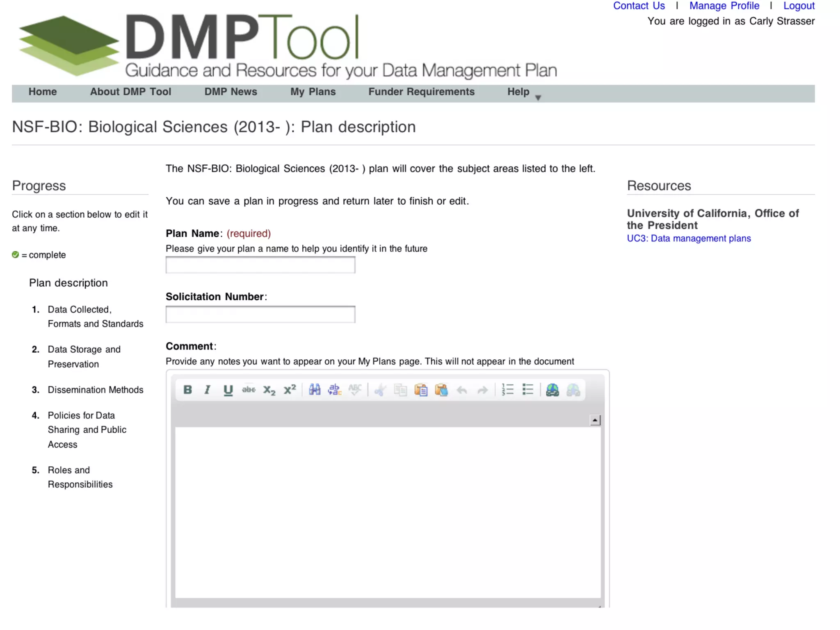The height and width of the screenshot is (630, 840).
Task: Apply italic formatting in comment editor
Action: click(208, 390)
